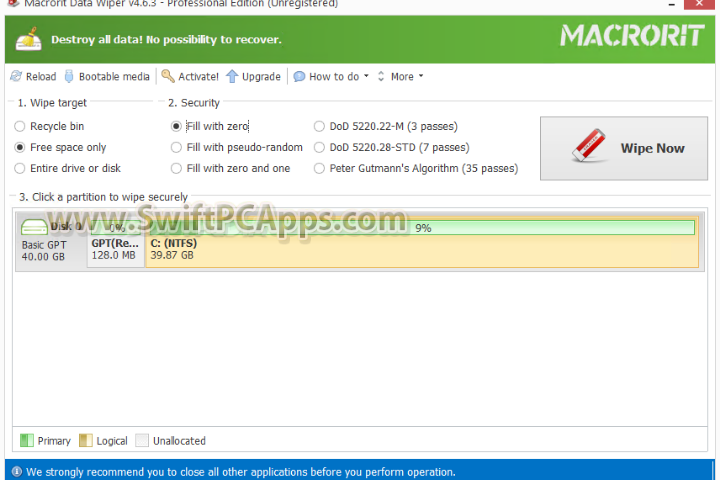Image resolution: width=720 pixels, height=480 pixels.
Task: Open the How to do menu
Action: [x=331, y=76]
